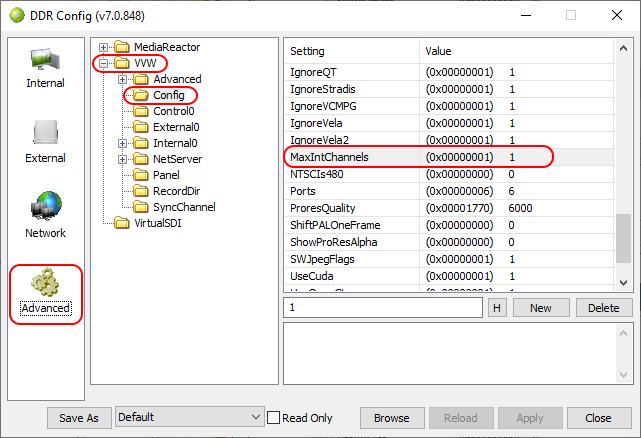Select the UseCuda setting row
Image resolution: width=641 pixels, height=438 pixels.
449,276
